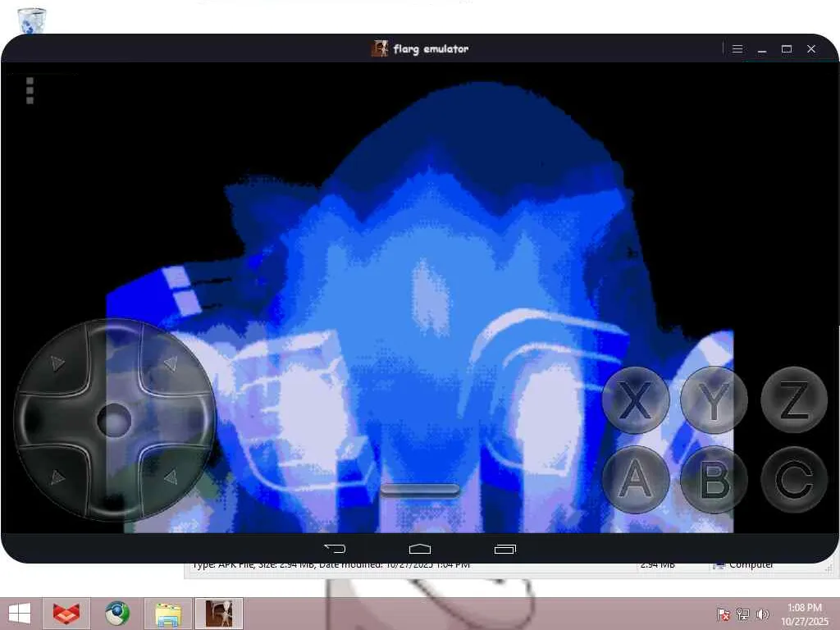Tap the Android recent apps icon
This screenshot has height=630, width=840.
[504, 549]
